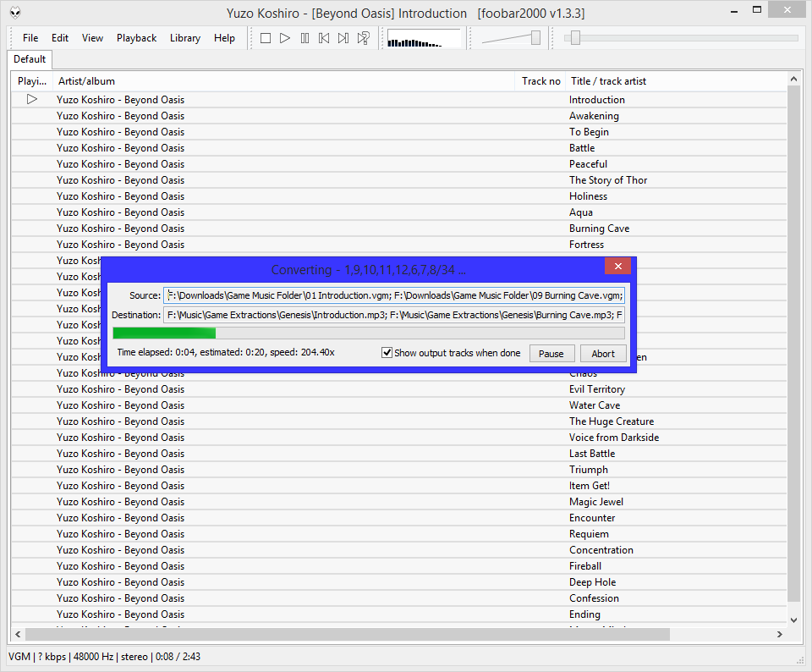Skip to Previous track icon
Screen dimensions: 812x672
pyautogui.click(x=324, y=38)
